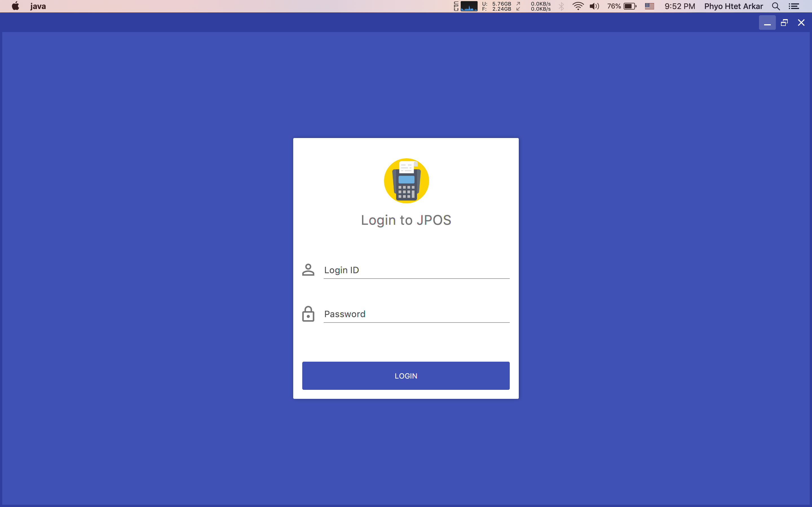Click the user person icon
812x507 pixels.
click(x=308, y=270)
